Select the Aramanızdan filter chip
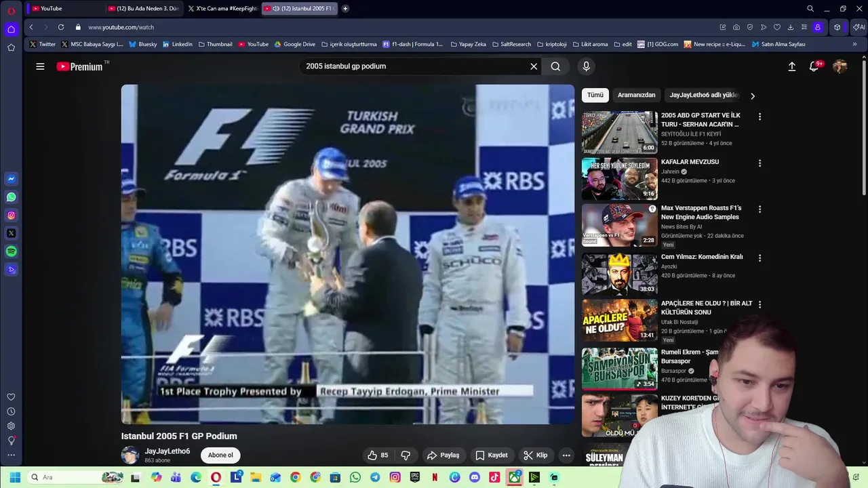 click(636, 96)
